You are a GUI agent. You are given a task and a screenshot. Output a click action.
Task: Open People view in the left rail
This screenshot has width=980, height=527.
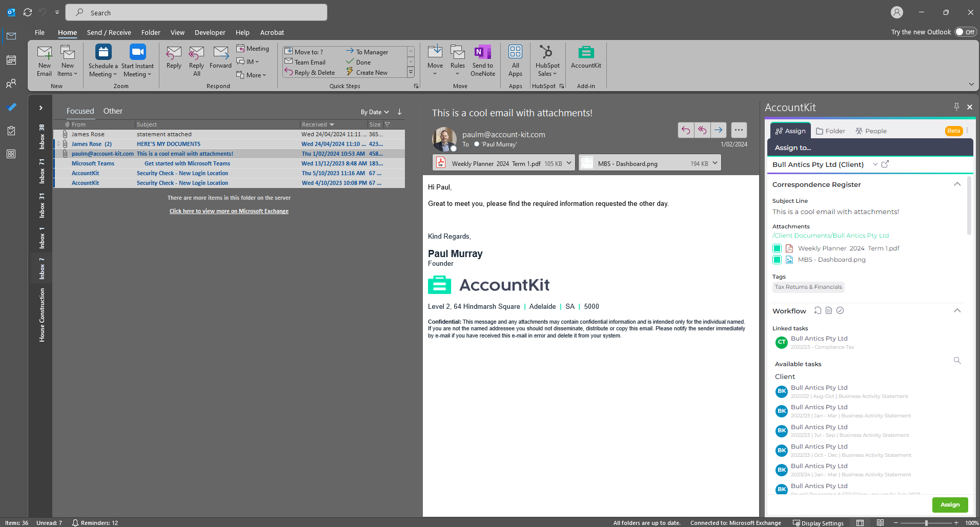[11, 83]
